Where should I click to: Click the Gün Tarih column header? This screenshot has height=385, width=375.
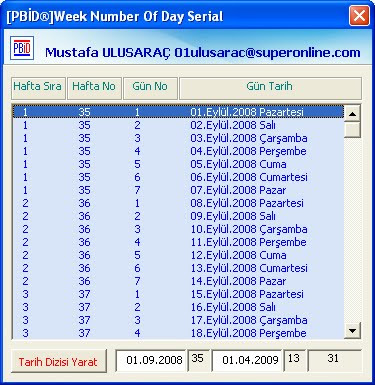(270, 88)
